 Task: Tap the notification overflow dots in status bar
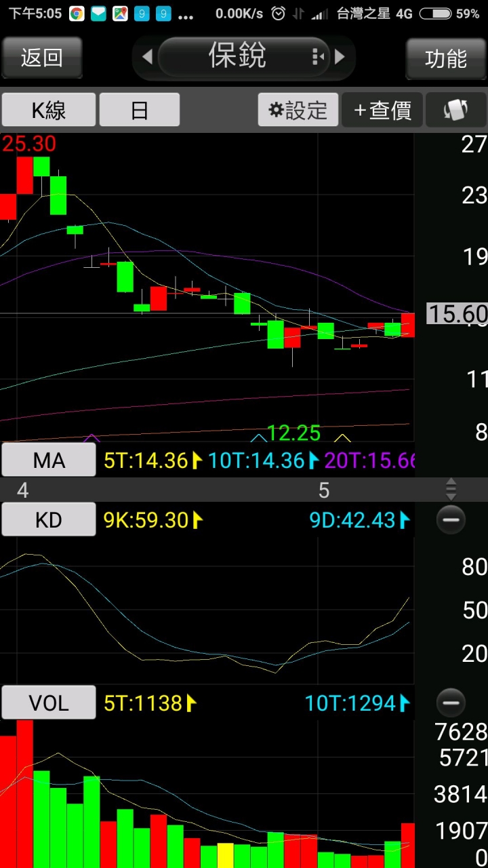point(186,16)
